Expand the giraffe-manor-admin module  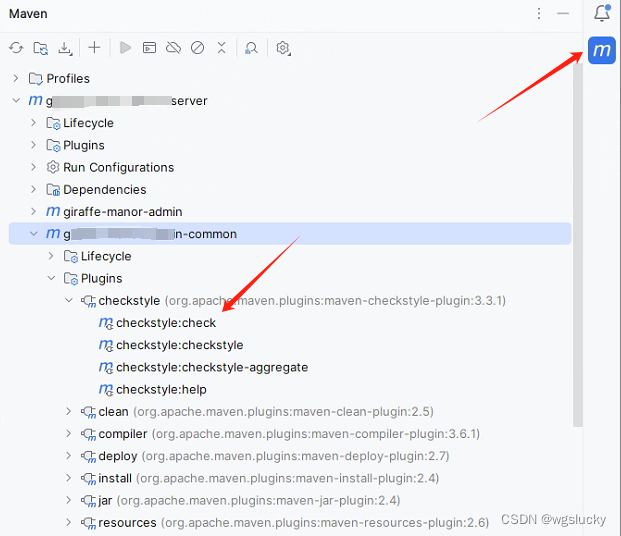point(33,212)
